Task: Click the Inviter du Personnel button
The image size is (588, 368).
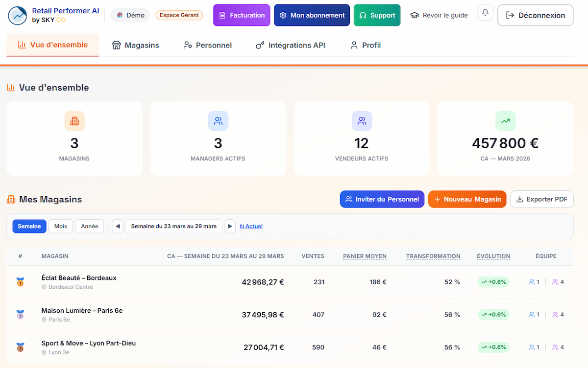Action: click(x=382, y=199)
